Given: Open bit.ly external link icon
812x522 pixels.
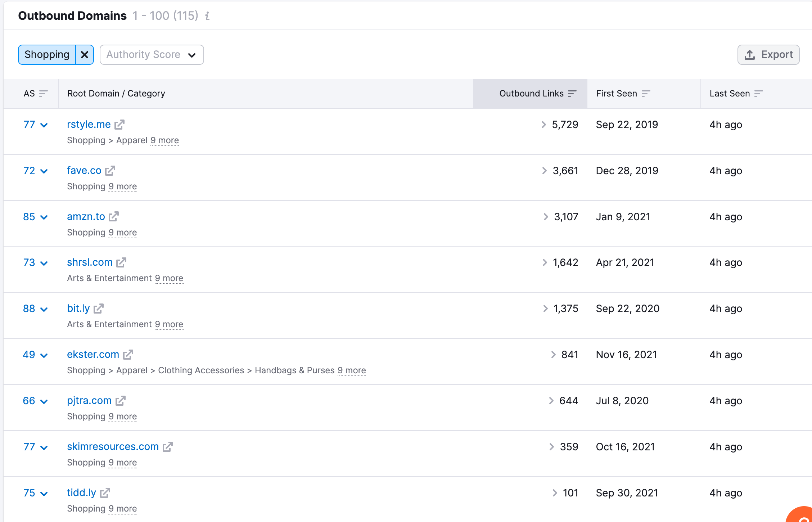Looking at the screenshot, I should tap(99, 309).
